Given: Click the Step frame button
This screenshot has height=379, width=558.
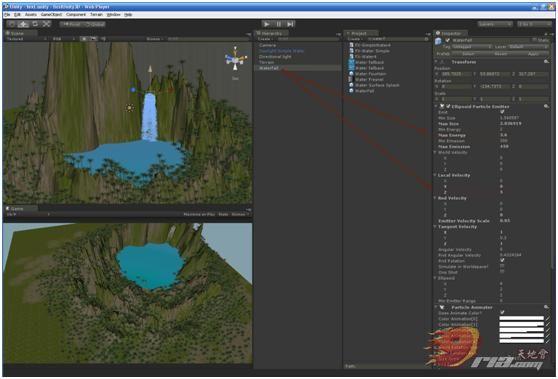Looking at the screenshot, I should pyautogui.click(x=290, y=24).
